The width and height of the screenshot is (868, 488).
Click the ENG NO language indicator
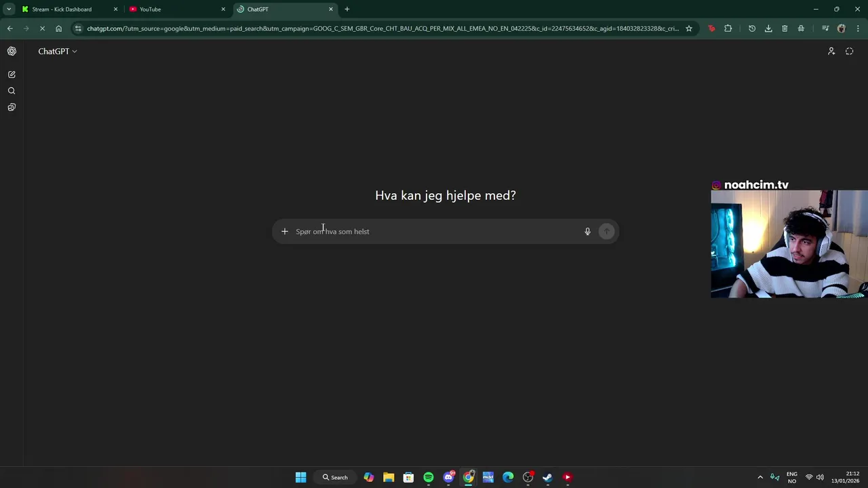[x=791, y=477]
